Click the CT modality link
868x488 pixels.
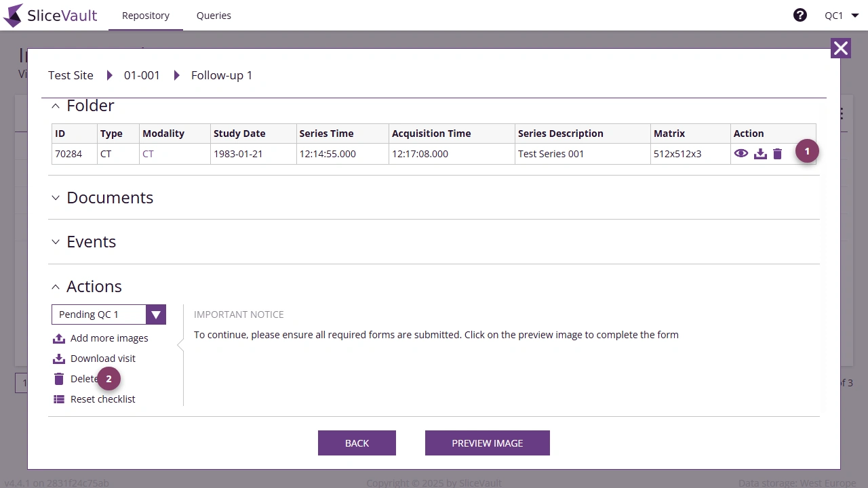pos(148,154)
